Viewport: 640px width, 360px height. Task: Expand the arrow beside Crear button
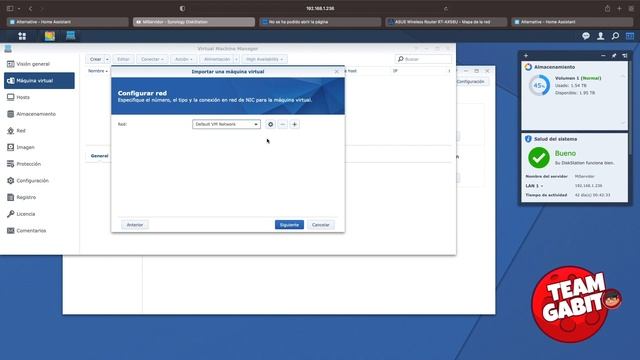(107, 59)
